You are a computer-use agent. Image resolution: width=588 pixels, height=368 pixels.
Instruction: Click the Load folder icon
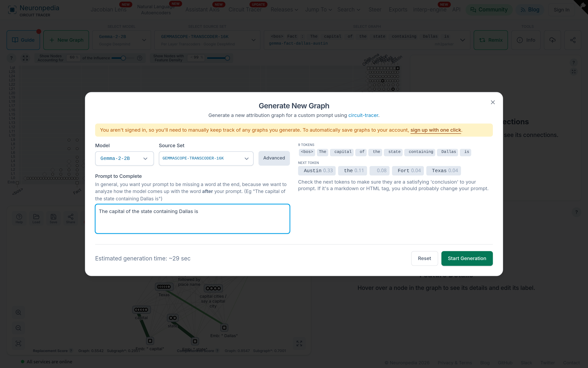(36, 219)
